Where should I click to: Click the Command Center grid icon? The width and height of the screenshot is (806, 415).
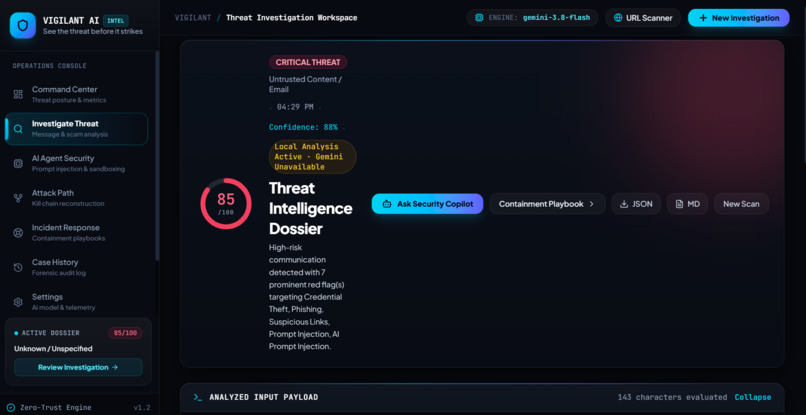point(18,94)
